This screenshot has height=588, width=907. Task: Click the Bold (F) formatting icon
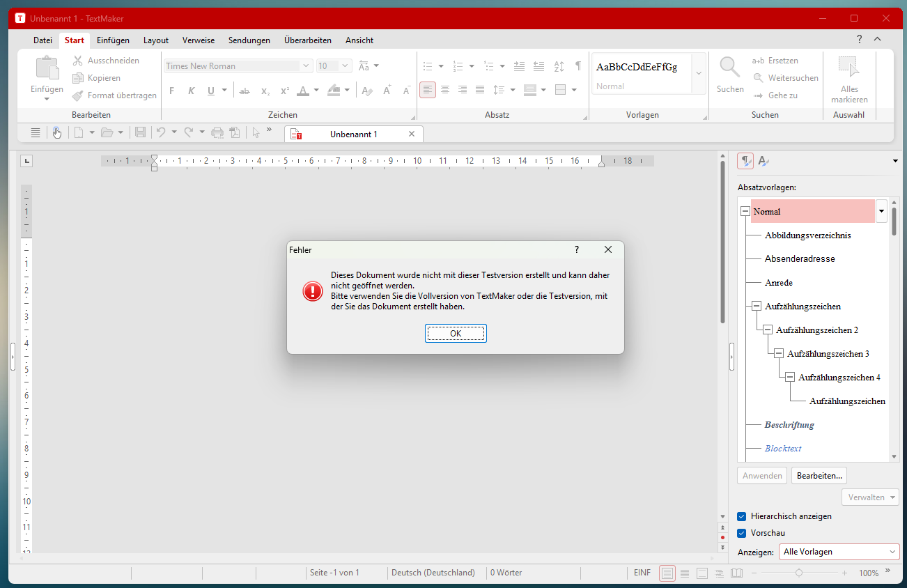(x=172, y=91)
